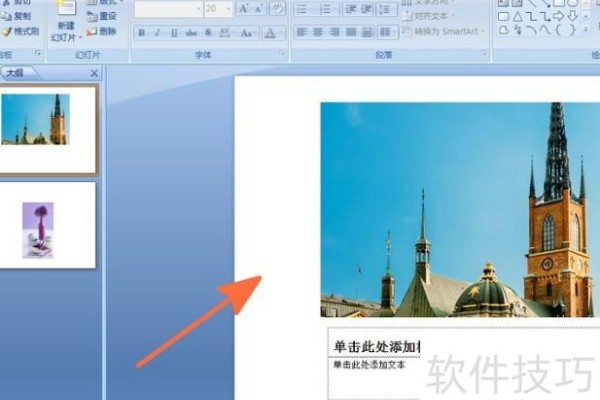Select the Rounded Rectangle shape

coord(504,16)
